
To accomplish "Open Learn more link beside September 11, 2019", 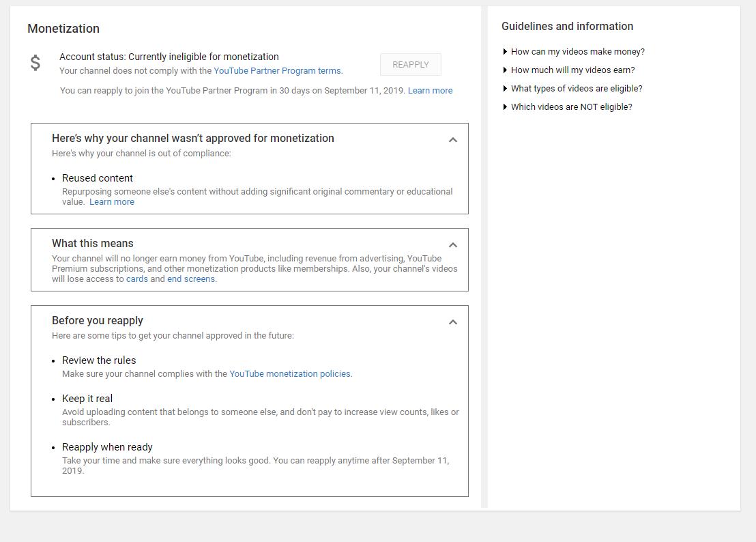I will coord(430,91).
